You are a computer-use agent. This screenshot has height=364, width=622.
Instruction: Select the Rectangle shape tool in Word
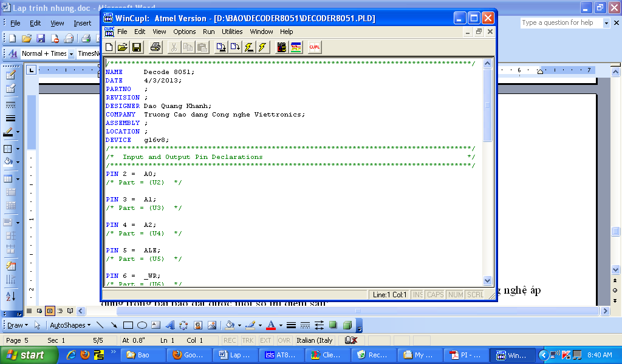point(128,325)
